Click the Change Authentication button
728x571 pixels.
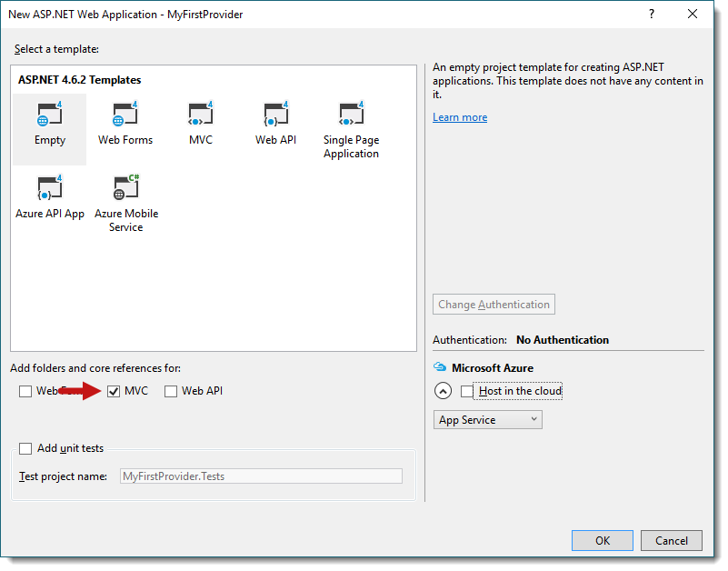(x=494, y=305)
